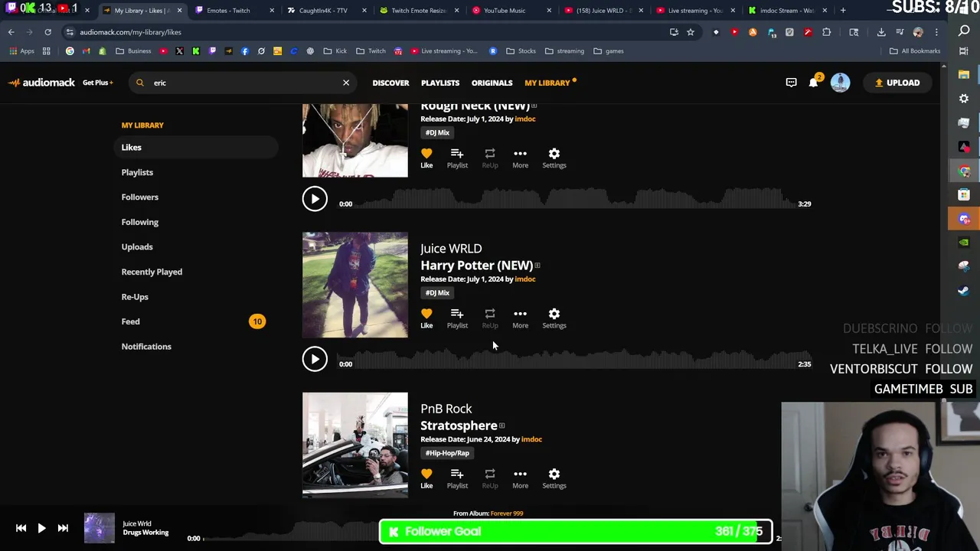The width and height of the screenshot is (980, 551).
Task: Open the Chrome downloads icon
Action: (x=881, y=32)
